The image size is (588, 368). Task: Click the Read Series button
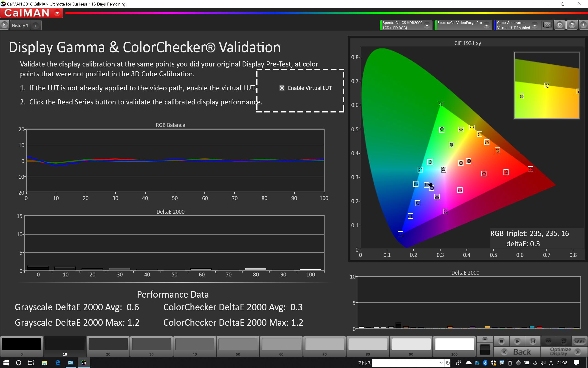(533, 341)
